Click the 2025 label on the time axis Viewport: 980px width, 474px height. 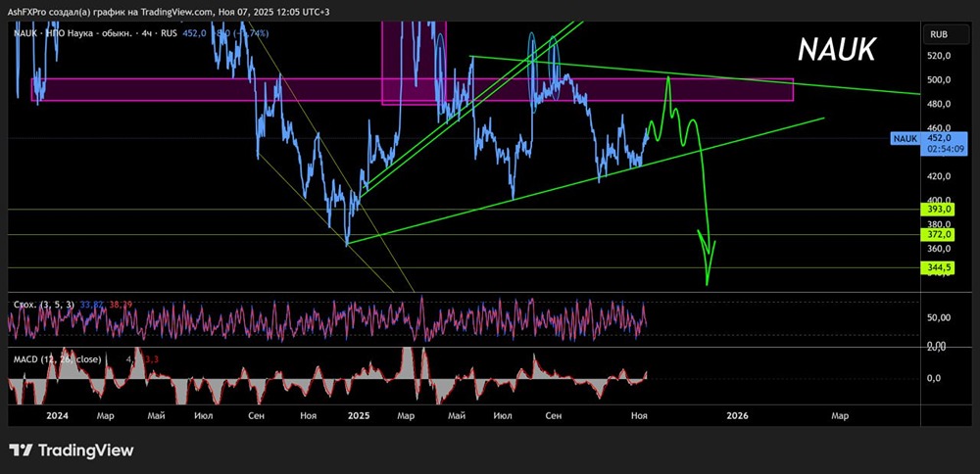click(360, 415)
